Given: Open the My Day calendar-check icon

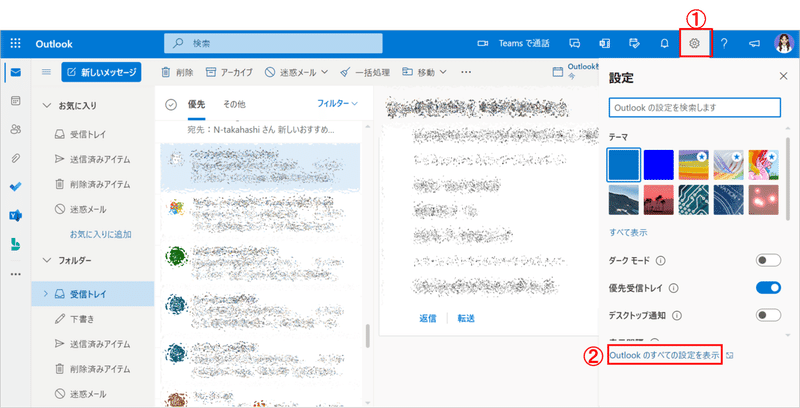Looking at the screenshot, I should pos(634,44).
